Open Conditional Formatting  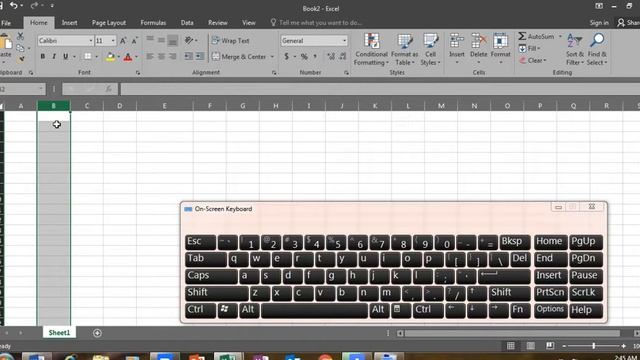pyautogui.click(x=371, y=49)
